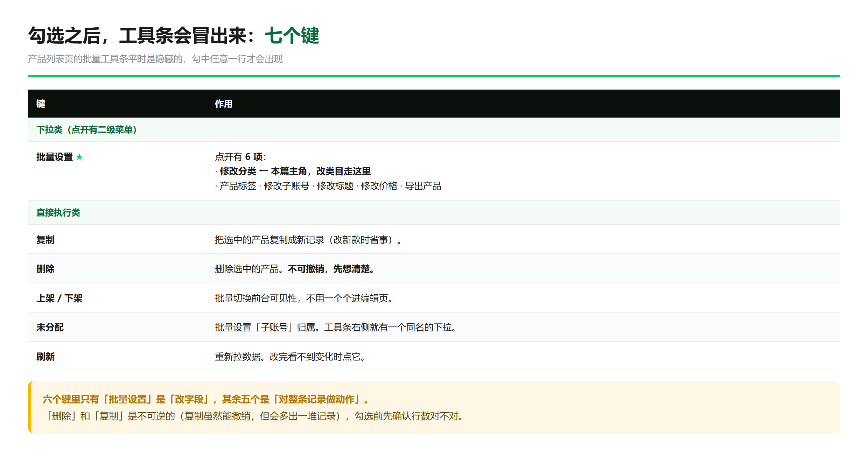868x471 pixels.
Task: Click the callout note 「删除」和「复制」是不可逆的
Action: [x=109, y=416]
